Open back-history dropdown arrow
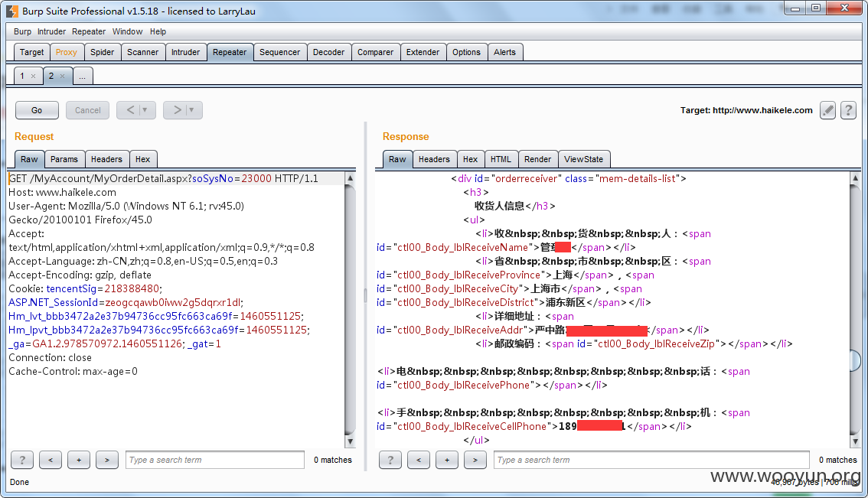This screenshot has width=868, height=498. pos(145,110)
